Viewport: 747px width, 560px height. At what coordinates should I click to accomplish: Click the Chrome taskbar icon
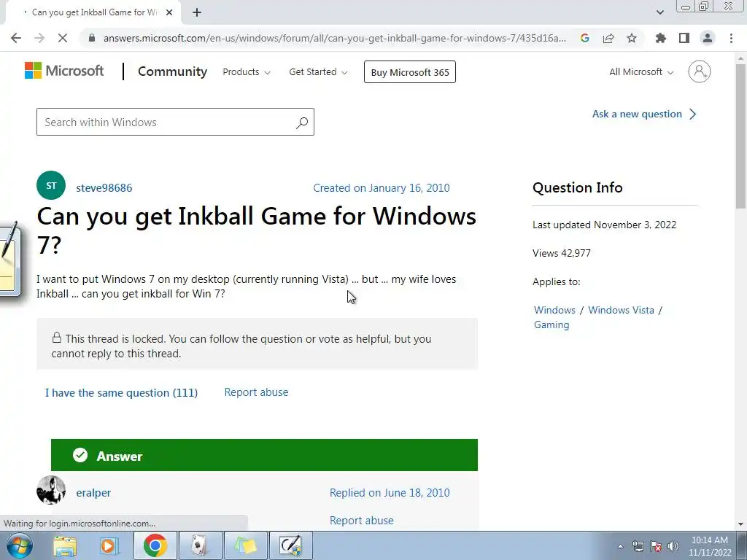pyautogui.click(x=155, y=545)
